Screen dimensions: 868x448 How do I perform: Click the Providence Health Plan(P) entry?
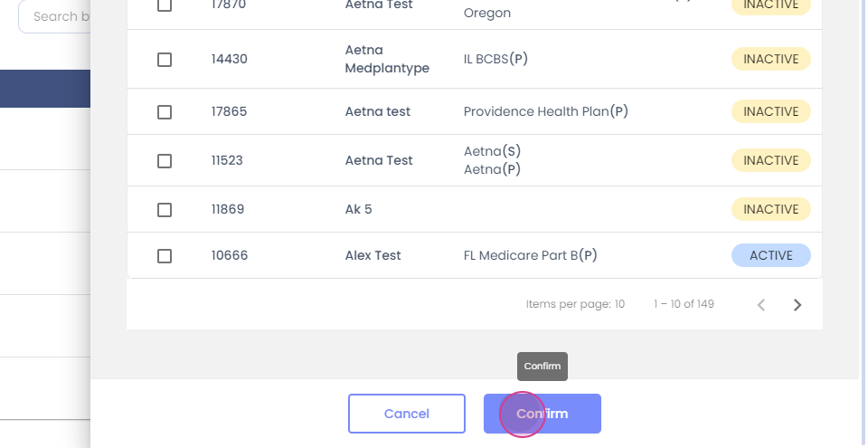[x=545, y=112]
